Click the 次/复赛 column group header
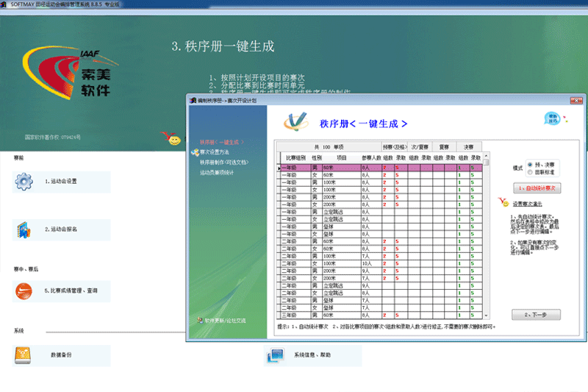Viewport: 588px width, 392px height. (420, 147)
